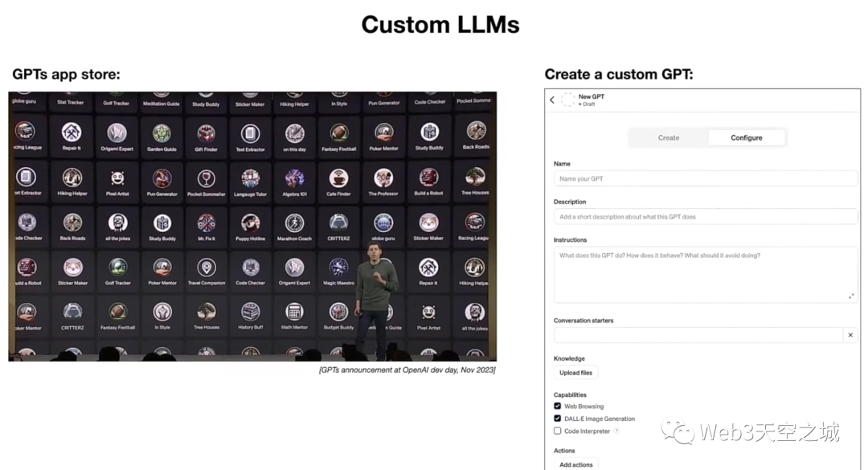Click the OpenAI dev day caption text

coord(407,370)
